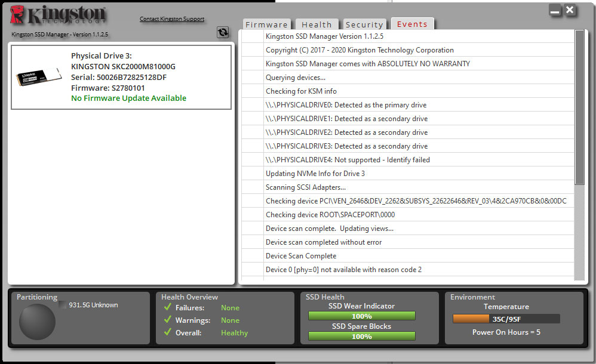596x364 pixels.
Task: Click 'Kingston SSD Manager - Version 1.1.2.5' label
Action: point(60,34)
